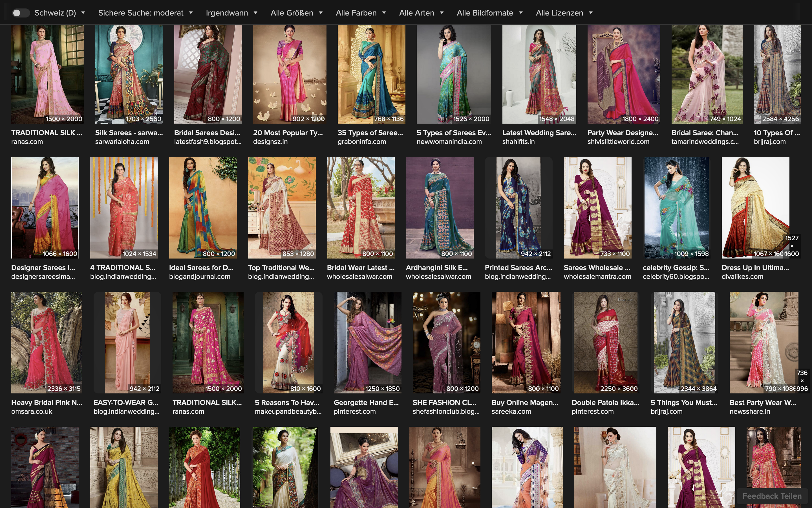Open 10 Types Of ... brijraj.com image
812x508 pixels.
tap(777, 74)
